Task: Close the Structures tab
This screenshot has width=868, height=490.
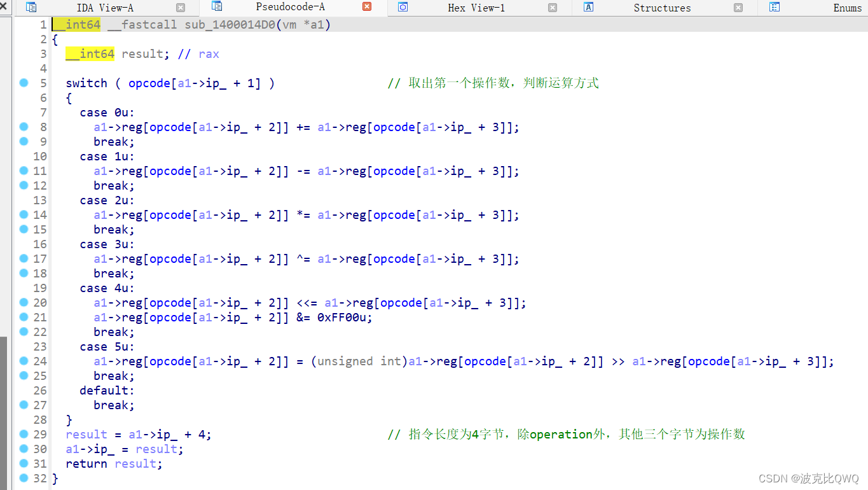Action: (x=738, y=8)
